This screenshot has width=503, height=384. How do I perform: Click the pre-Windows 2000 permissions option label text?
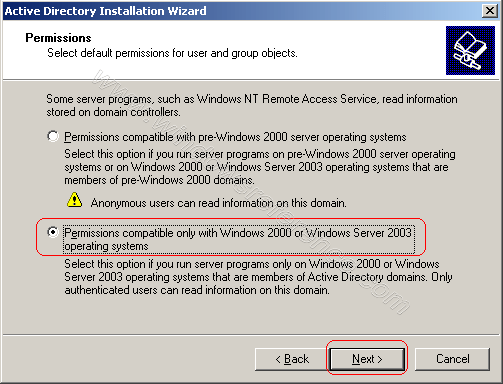coord(235,137)
